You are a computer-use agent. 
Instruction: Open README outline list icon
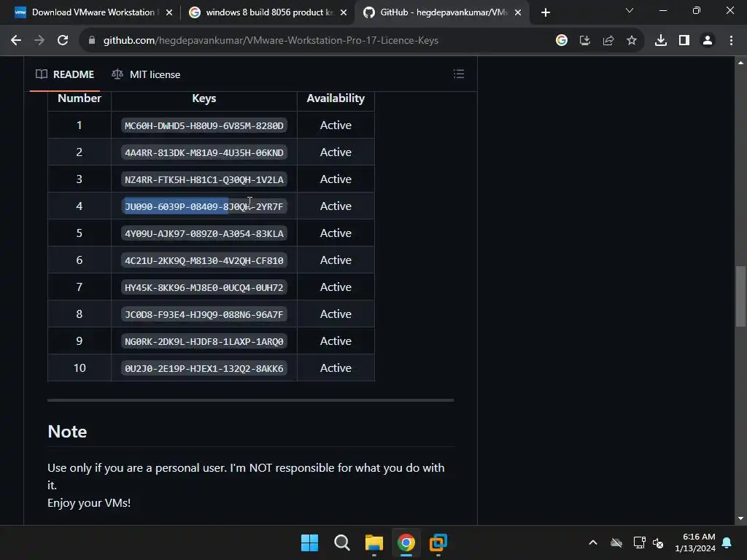459,74
